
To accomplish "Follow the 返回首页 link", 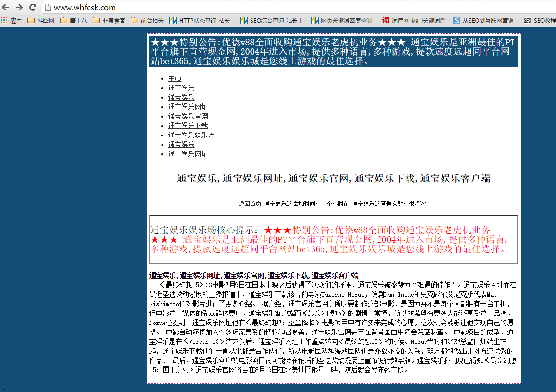I will (x=250, y=204).
